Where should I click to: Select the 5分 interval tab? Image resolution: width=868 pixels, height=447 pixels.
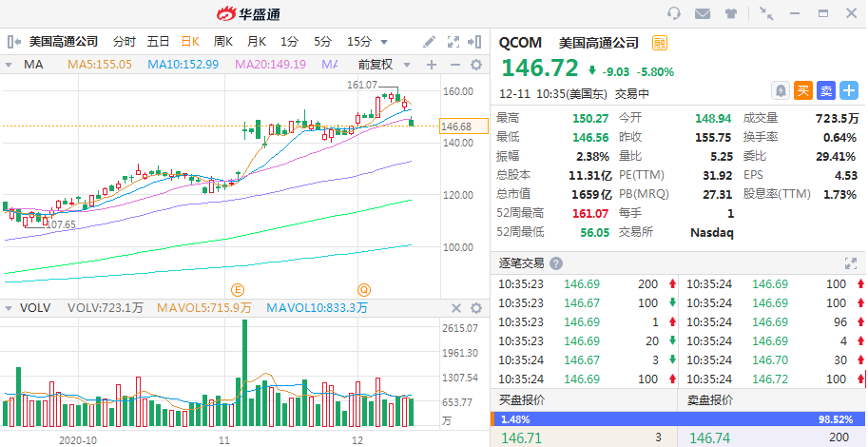(322, 42)
